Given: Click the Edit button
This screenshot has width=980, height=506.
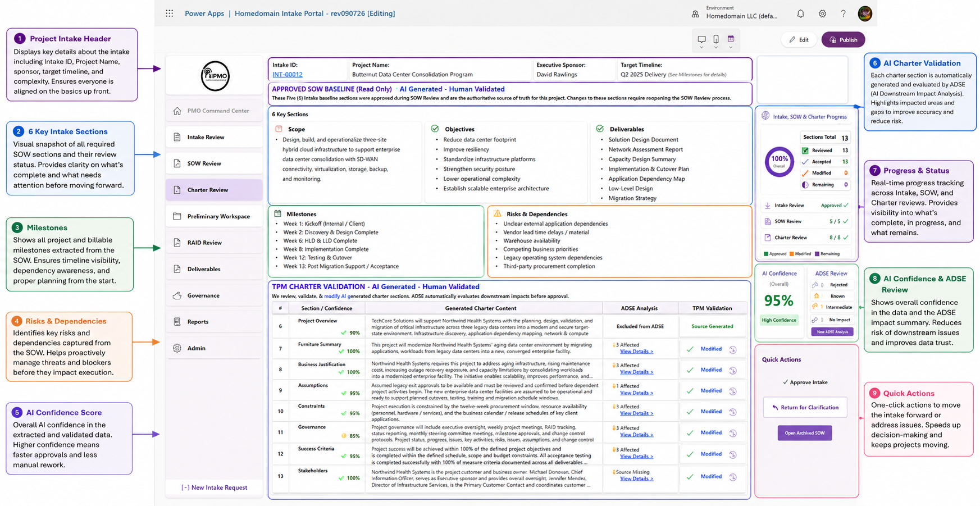Looking at the screenshot, I should point(799,39).
